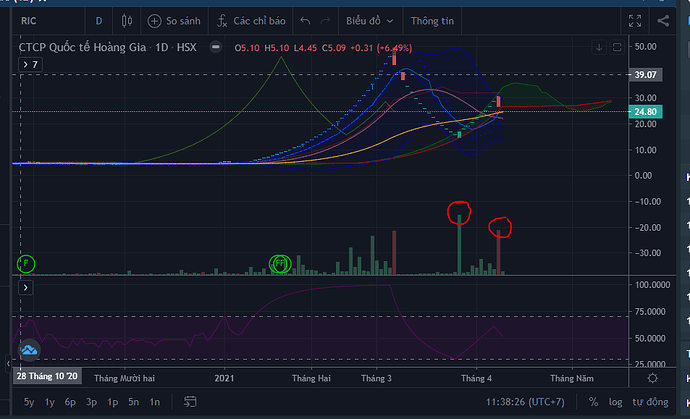
Task: Select the 1n time range
Action: click(x=154, y=401)
